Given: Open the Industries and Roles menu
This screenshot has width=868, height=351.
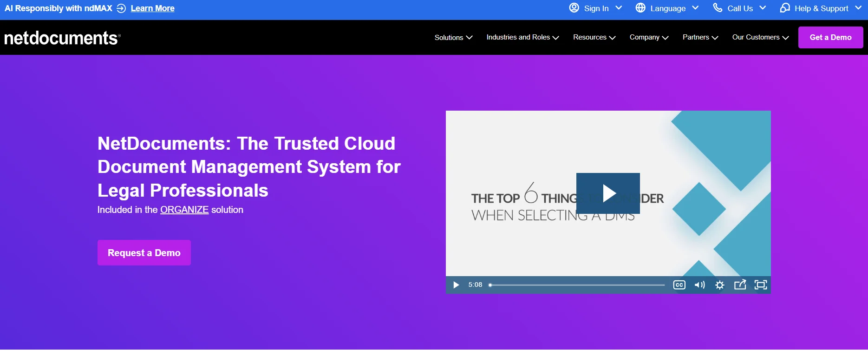Looking at the screenshot, I should [522, 37].
